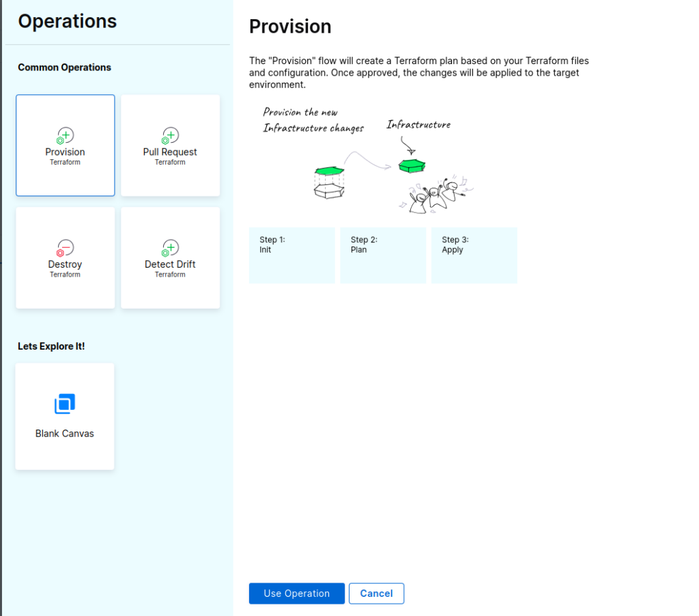The width and height of the screenshot is (699, 616).
Task: Click the blue Blank Canvas icon
Action: 65,404
